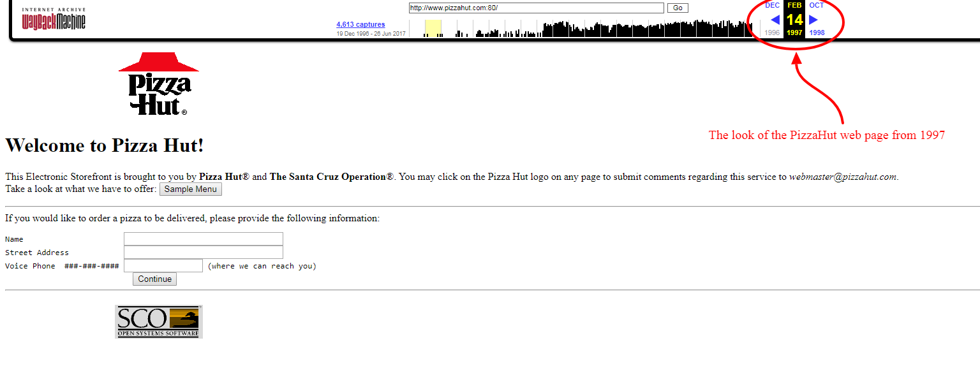Click the "If you would like to order a pizza" sentence
Viewport: 980px width, 375px height.
[x=192, y=218]
